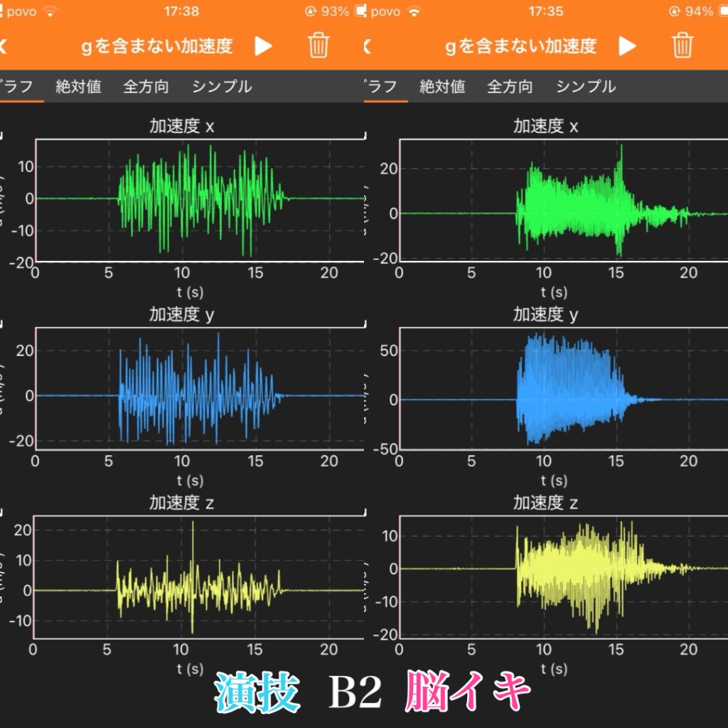Switch to the right 絶対値 tab
The image size is (728, 728).
[x=442, y=87]
